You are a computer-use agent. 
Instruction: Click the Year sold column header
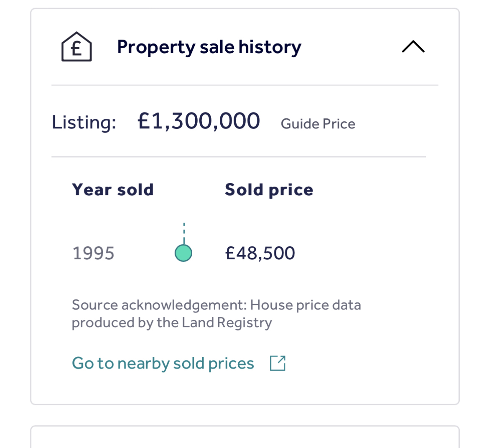(113, 189)
